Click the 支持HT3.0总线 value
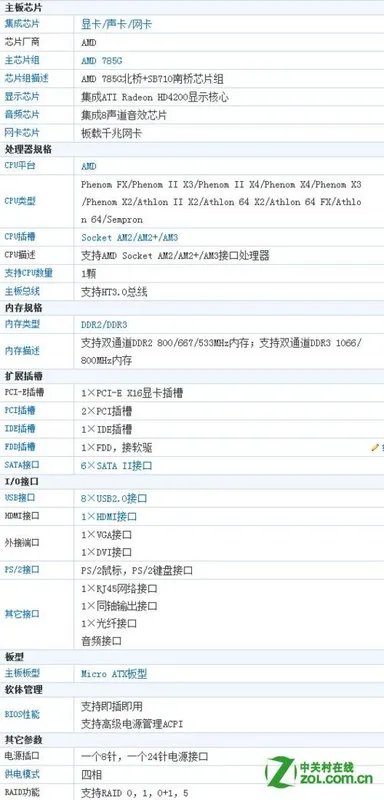 click(x=115, y=292)
